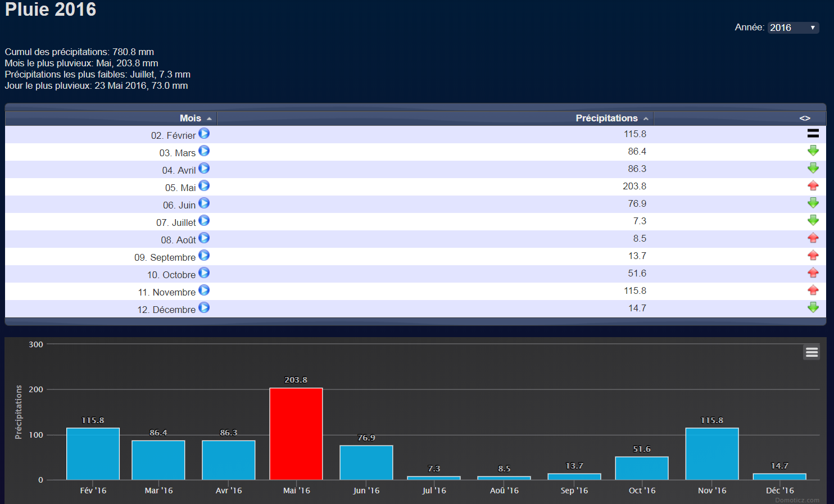This screenshot has width=834, height=504.
Task: Click the 51.6 data label above Oct bar
Action: pos(642,449)
